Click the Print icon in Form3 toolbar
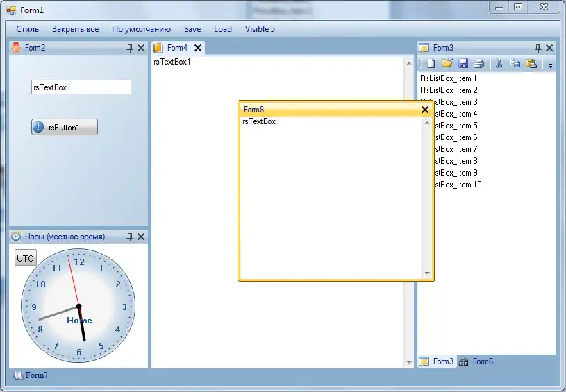The height and width of the screenshot is (392, 566). coord(479,63)
